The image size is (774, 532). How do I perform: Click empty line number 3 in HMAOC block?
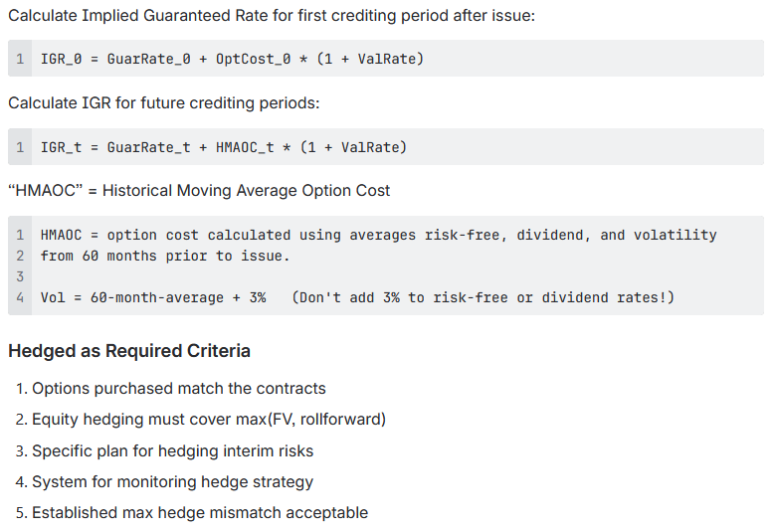tap(21, 276)
